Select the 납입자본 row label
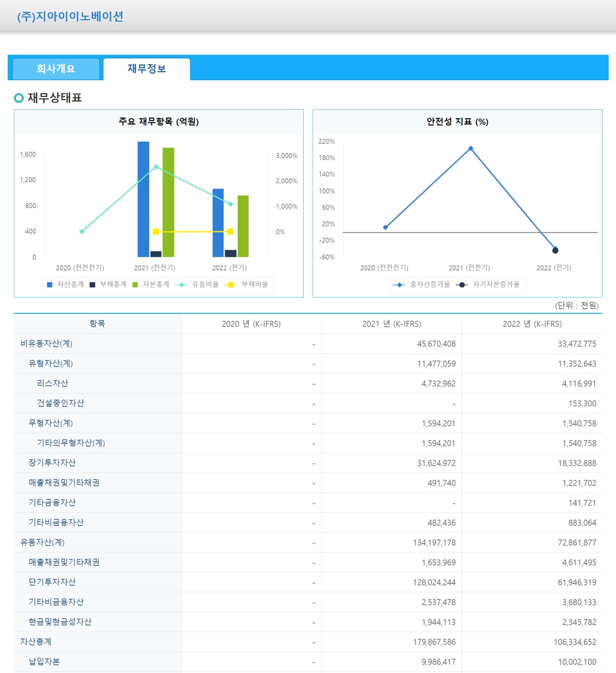Screen dimensions: 616x673 (44, 662)
